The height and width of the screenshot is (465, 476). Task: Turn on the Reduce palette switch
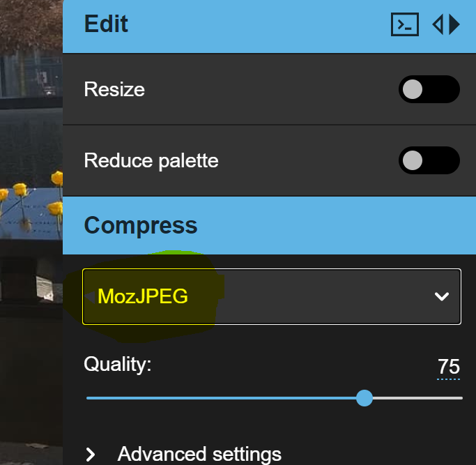(x=429, y=160)
